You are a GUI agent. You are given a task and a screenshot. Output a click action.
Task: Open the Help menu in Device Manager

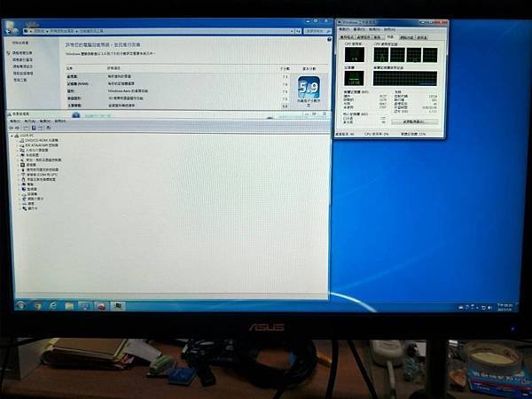60,121
